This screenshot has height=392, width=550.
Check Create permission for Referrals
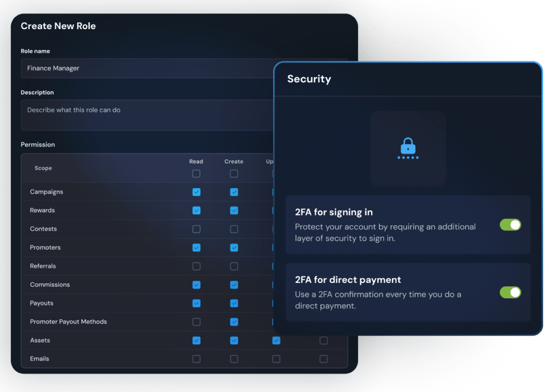point(234,266)
